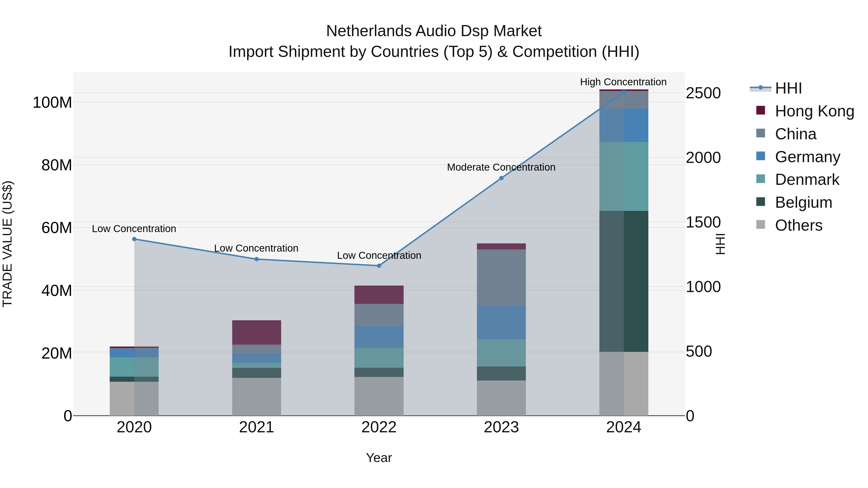Click the 2000 right axis tick label
Viewport: 868px width, 488px height.
(x=704, y=158)
